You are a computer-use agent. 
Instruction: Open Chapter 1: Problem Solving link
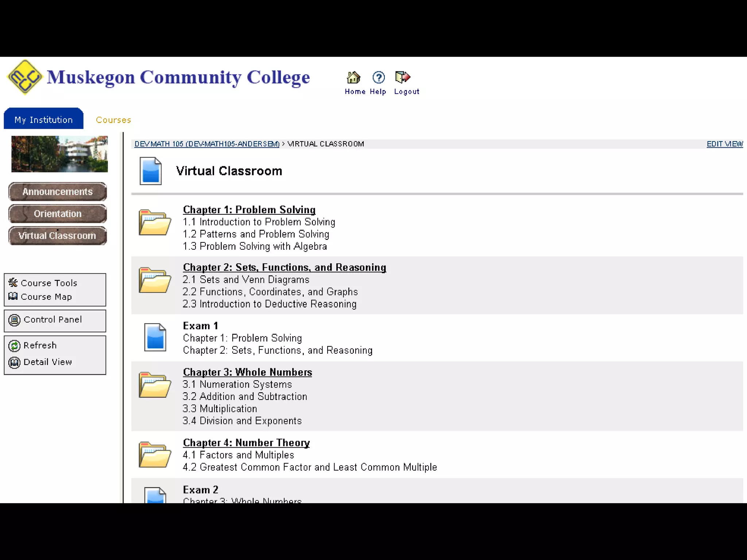pos(249,210)
